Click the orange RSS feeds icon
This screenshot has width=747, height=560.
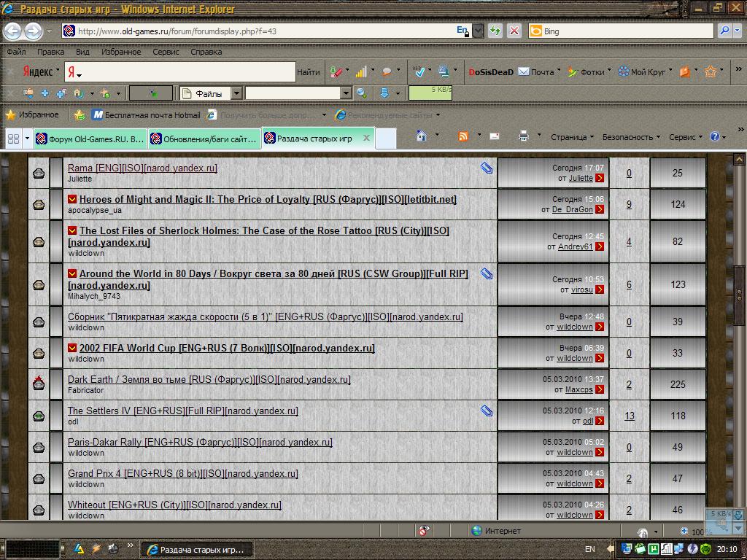click(463, 136)
